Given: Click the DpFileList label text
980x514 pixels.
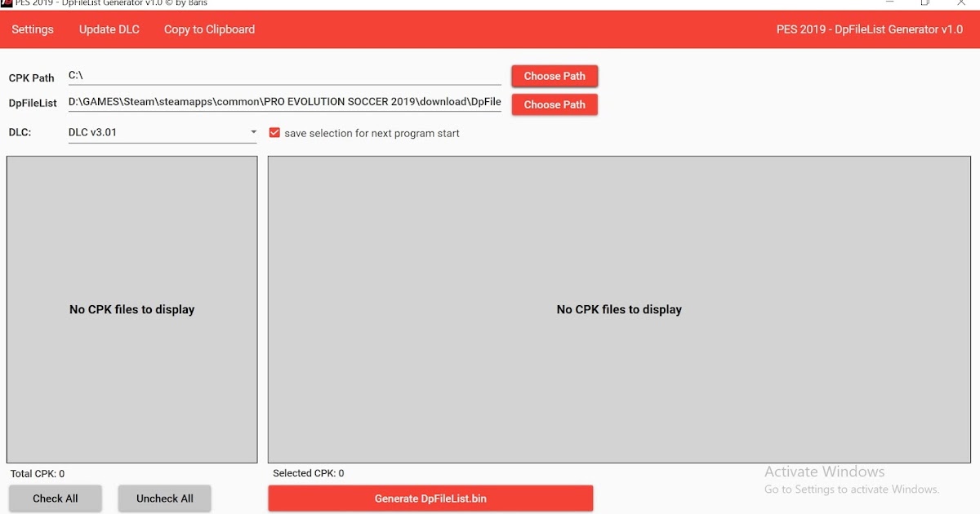Looking at the screenshot, I should (x=33, y=104).
